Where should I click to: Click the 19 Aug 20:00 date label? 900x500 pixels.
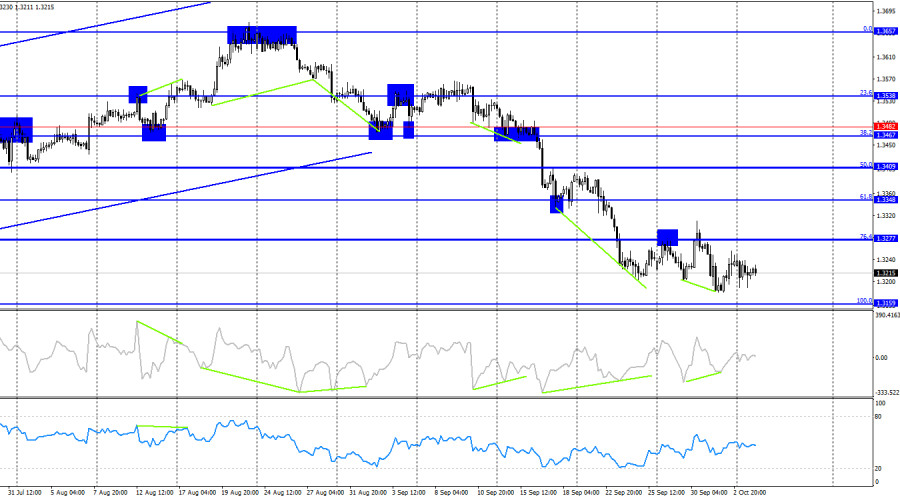240,493
